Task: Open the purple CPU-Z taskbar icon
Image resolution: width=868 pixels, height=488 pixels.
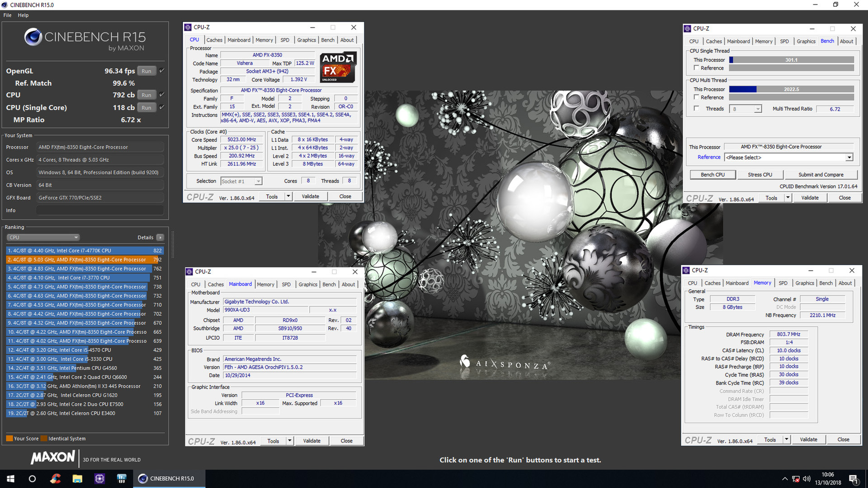Action: 99,479
